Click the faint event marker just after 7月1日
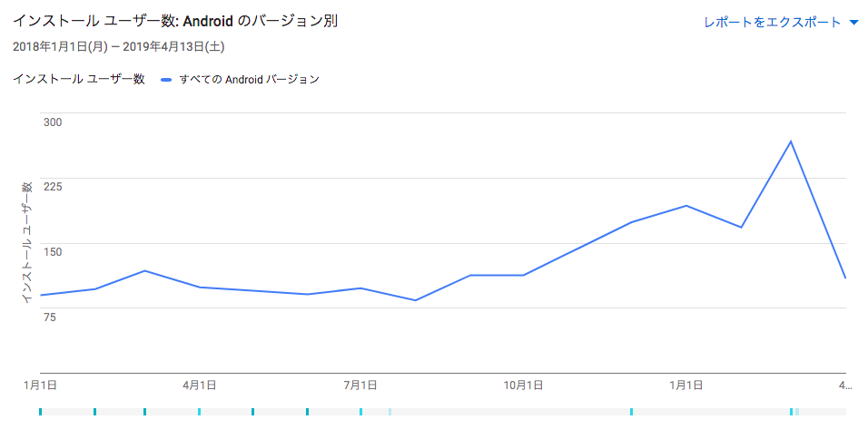 click(x=390, y=413)
